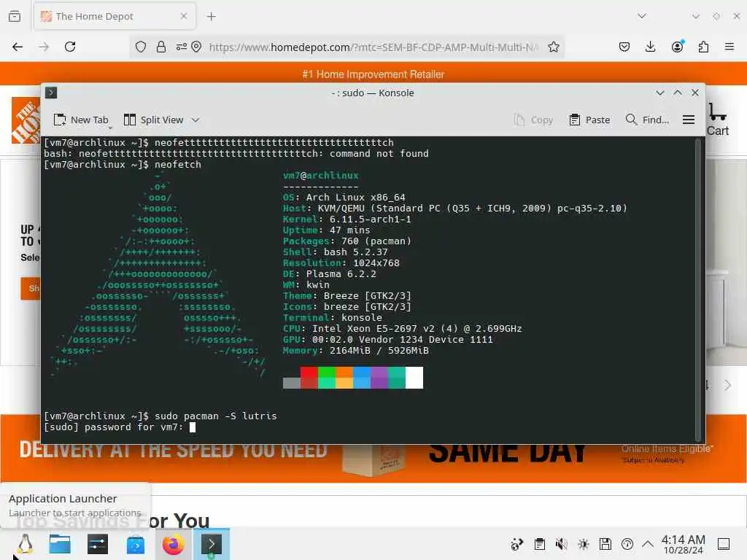Open Konsole hamburger menu
Viewport: 747px width, 560px height.
(689, 120)
